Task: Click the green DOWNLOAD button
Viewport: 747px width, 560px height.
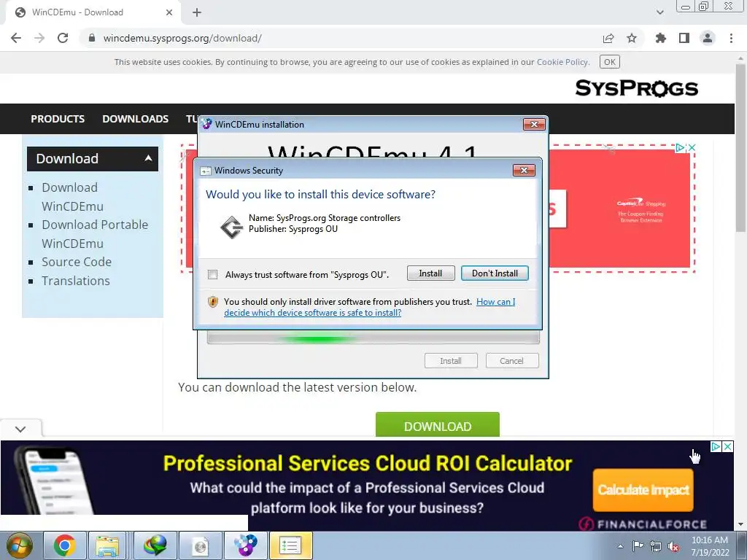Action: [438, 425]
